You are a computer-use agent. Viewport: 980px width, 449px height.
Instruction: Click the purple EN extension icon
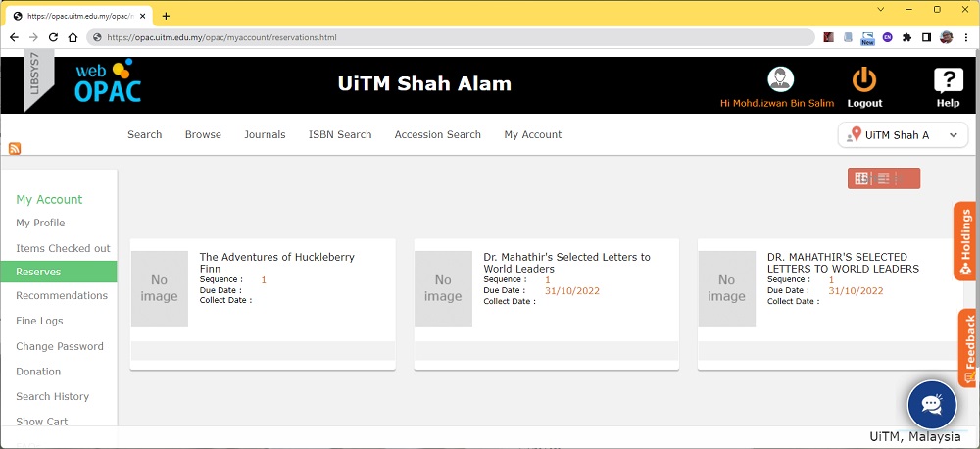click(x=887, y=37)
